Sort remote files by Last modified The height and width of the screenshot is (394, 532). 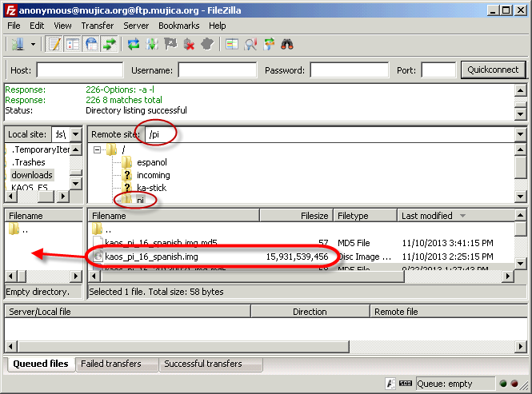click(456, 216)
